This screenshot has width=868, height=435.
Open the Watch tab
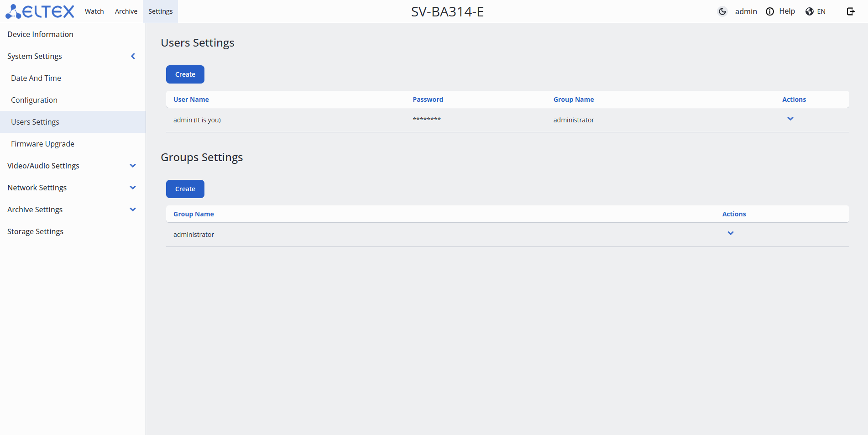pyautogui.click(x=94, y=11)
